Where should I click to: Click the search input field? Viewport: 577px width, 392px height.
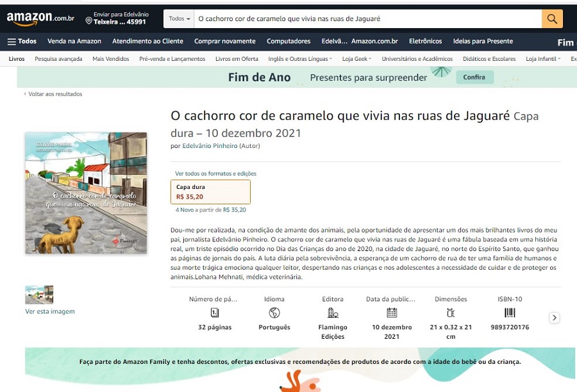(x=368, y=19)
